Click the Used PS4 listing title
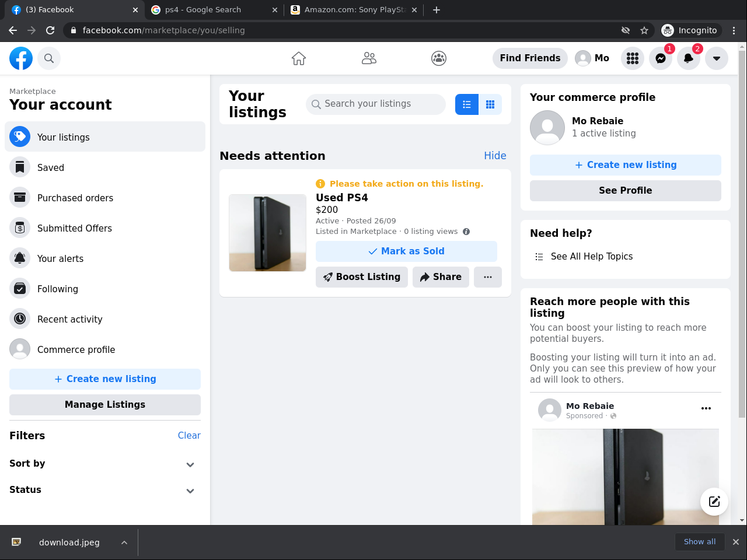The image size is (747, 560). [342, 198]
